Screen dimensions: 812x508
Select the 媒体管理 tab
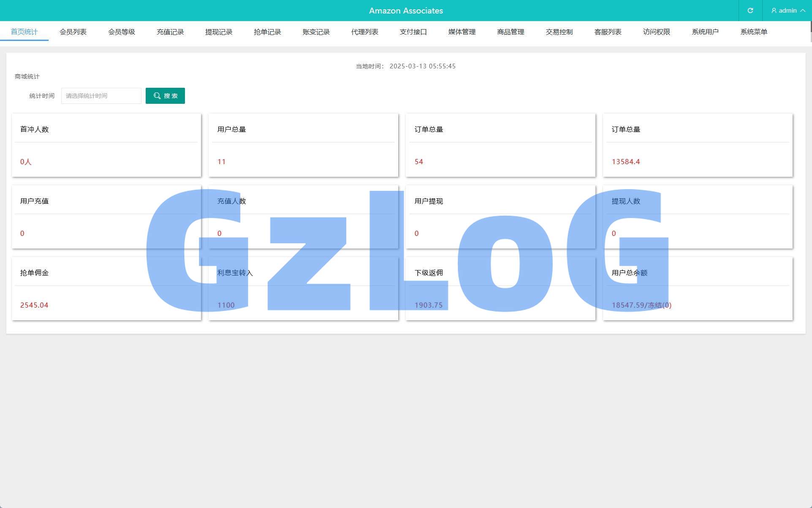tap(462, 32)
